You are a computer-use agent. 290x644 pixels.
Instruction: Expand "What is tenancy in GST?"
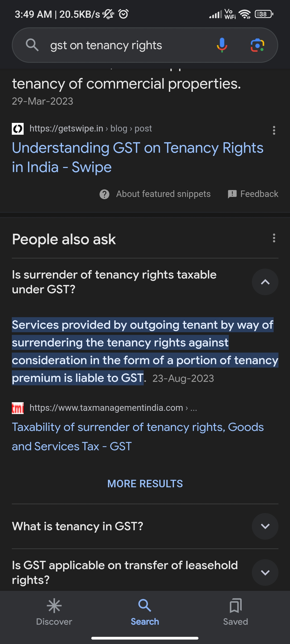pos(265,526)
